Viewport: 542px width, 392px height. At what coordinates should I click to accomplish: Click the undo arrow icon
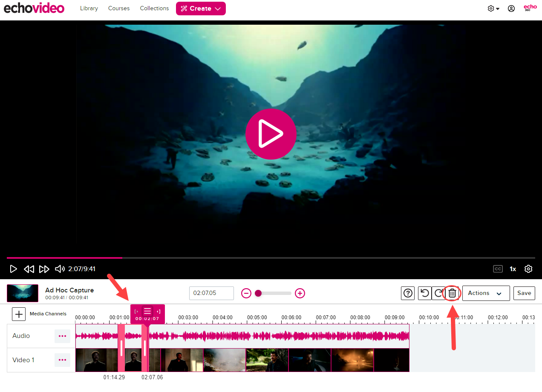click(x=424, y=293)
